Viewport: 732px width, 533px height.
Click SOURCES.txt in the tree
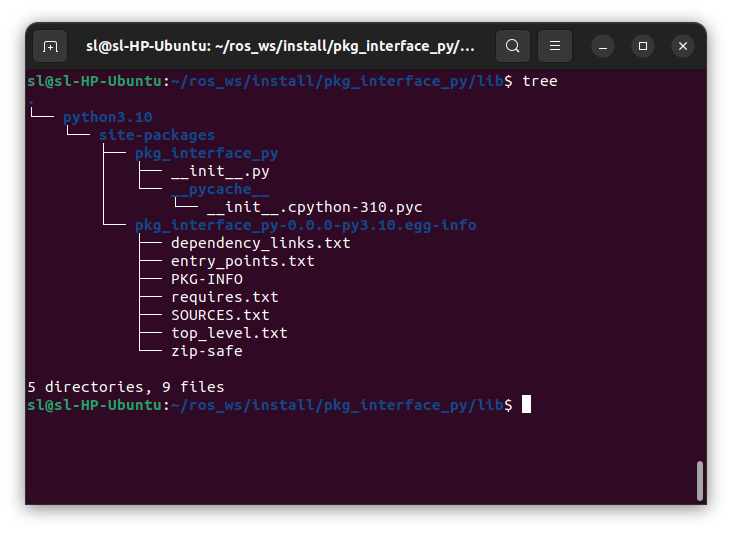pyautogui.click(x=220, y=315)
